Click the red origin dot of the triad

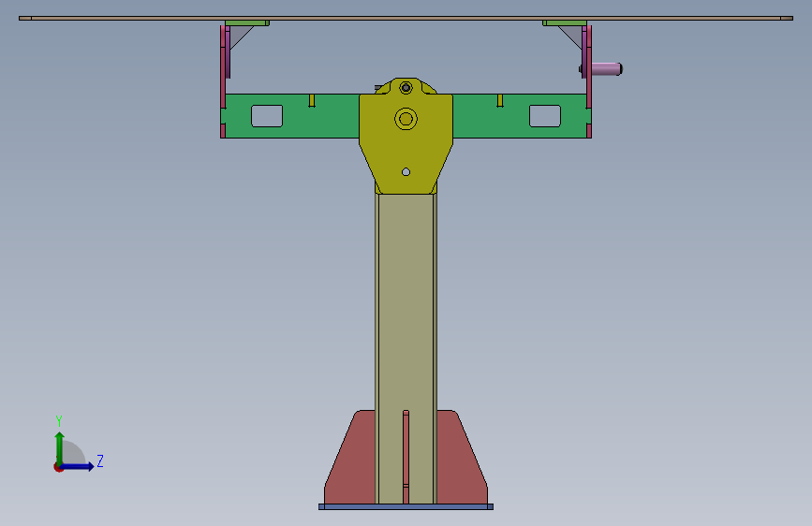58,467
